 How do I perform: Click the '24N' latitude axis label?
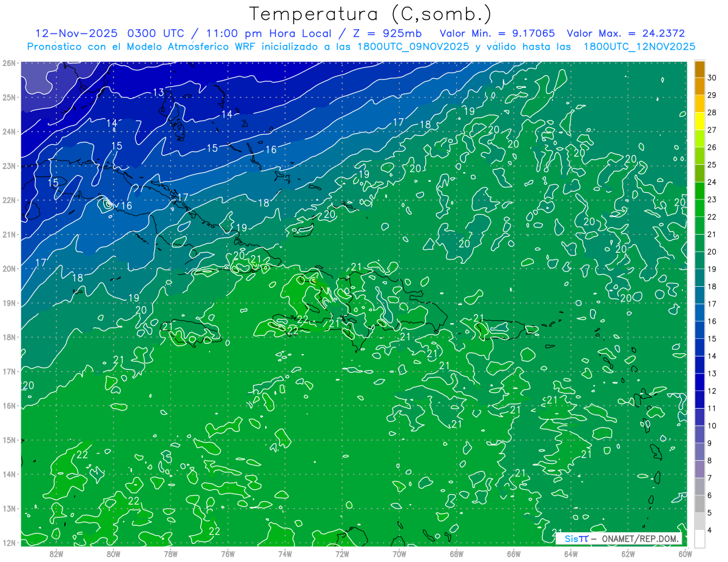pyautogui.click(x=9, y=132)
